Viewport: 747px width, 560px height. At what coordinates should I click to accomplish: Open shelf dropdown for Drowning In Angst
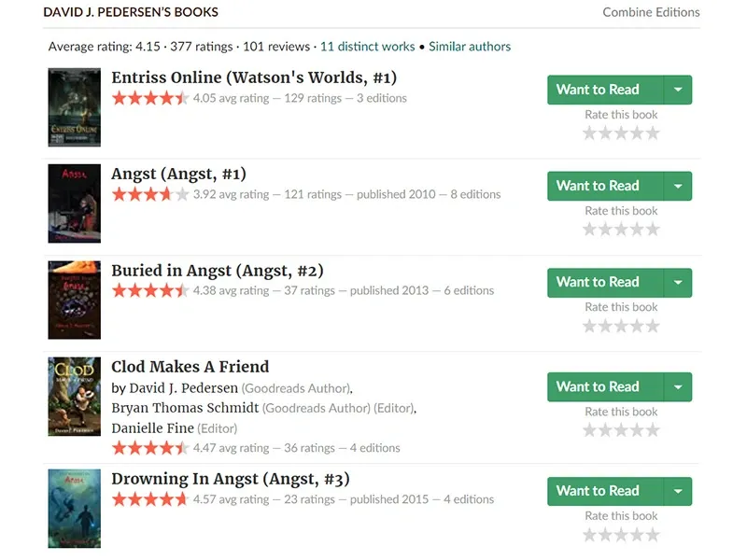point(678,492)
